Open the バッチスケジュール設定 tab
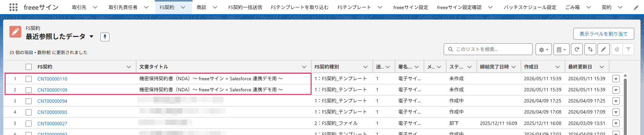Screen dimensions: 644x135 point(530,7)
